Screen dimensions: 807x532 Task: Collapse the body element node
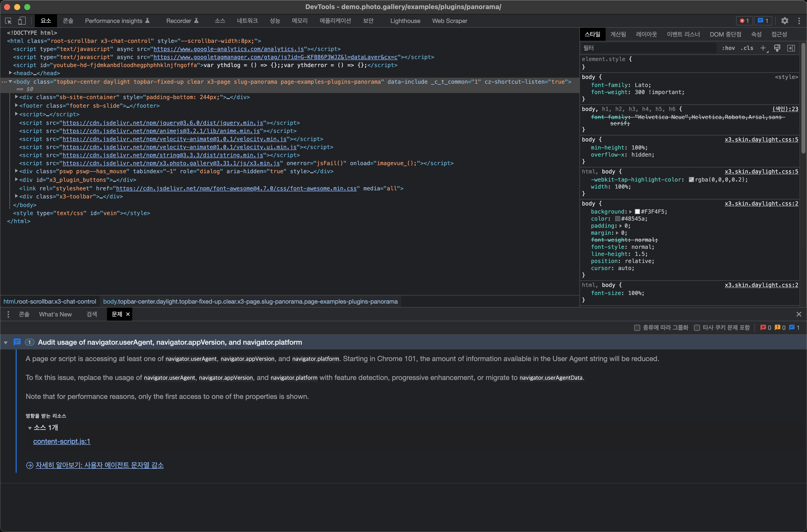pyautogui.click(x=11, y=81)
